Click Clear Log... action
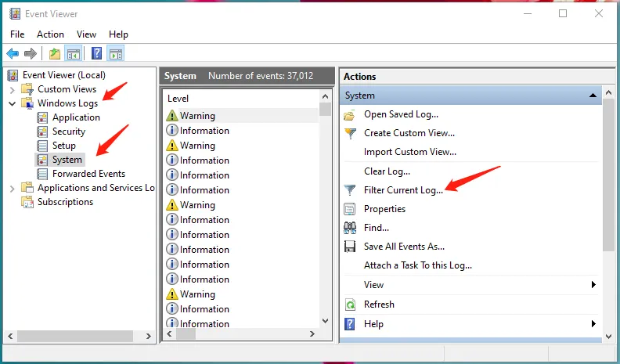620x364 pixels. point(387,171)
